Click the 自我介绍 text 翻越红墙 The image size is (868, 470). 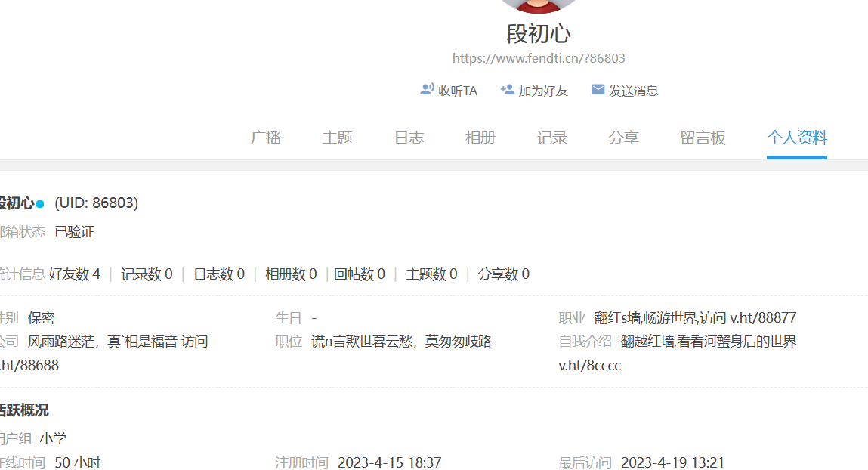708,342
